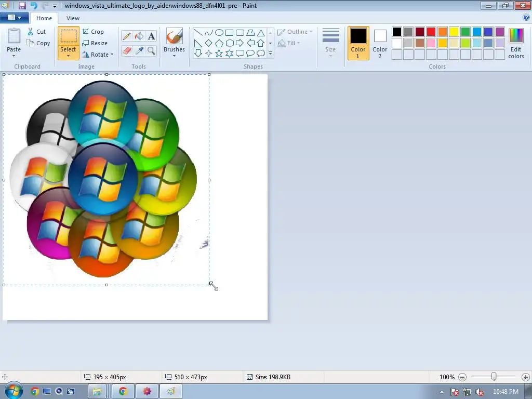Open Chrome from the taskbar
The image size is (532, 399).
[123, 392]
